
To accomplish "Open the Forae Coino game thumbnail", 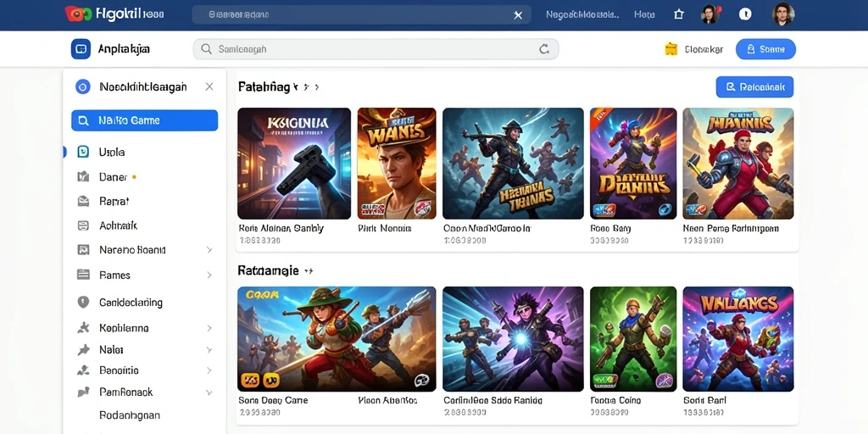I will point(633,339).
